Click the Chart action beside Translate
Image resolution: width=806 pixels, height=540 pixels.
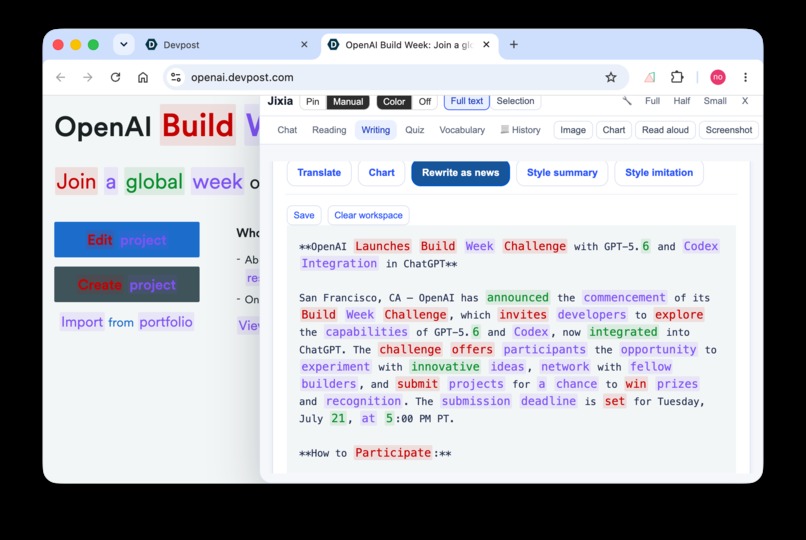[381, 173]
